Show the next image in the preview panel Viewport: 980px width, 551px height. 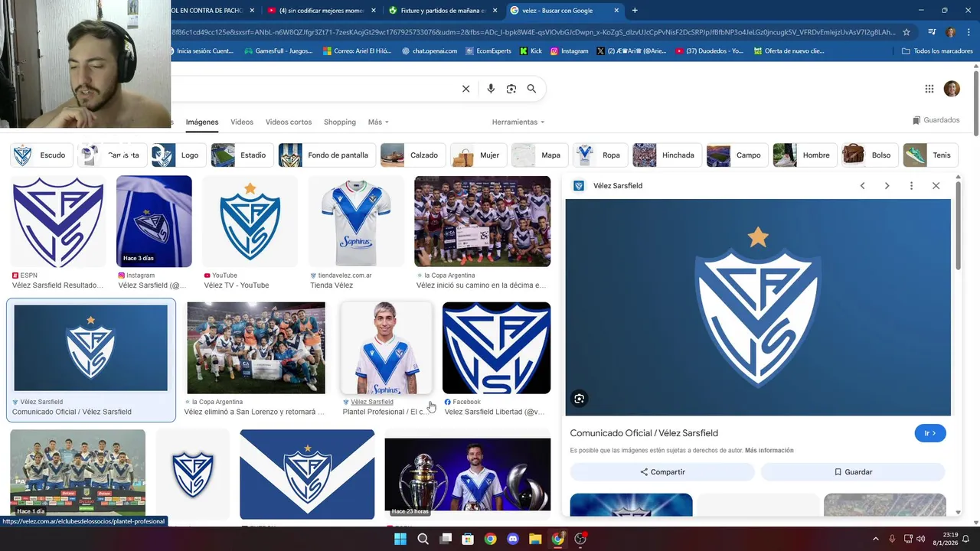887,186
